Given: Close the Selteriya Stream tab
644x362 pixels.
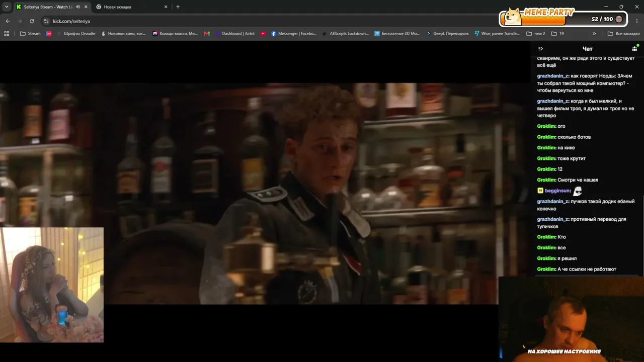Looking at the screenshot, I should tap(86, 7).
